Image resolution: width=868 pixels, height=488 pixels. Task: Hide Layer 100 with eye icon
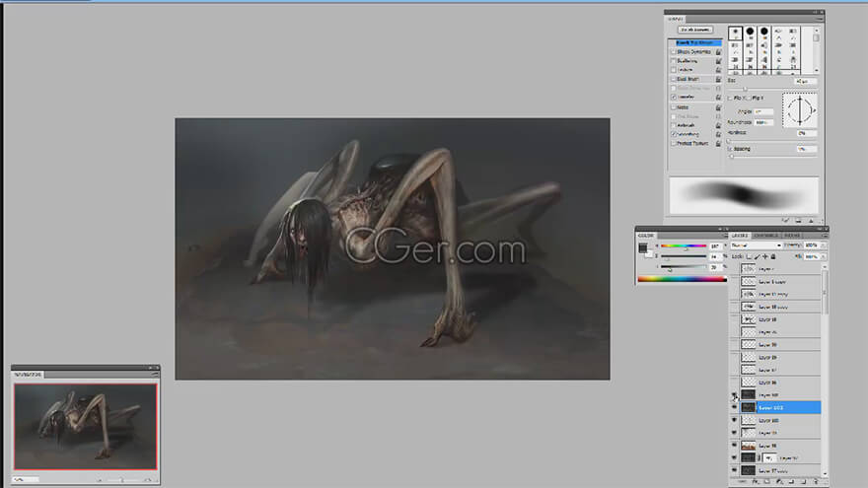click(x=735, y=421)
